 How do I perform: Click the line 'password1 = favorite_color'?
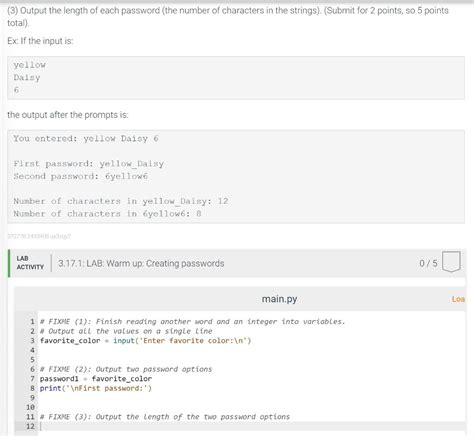click(96, 379)
